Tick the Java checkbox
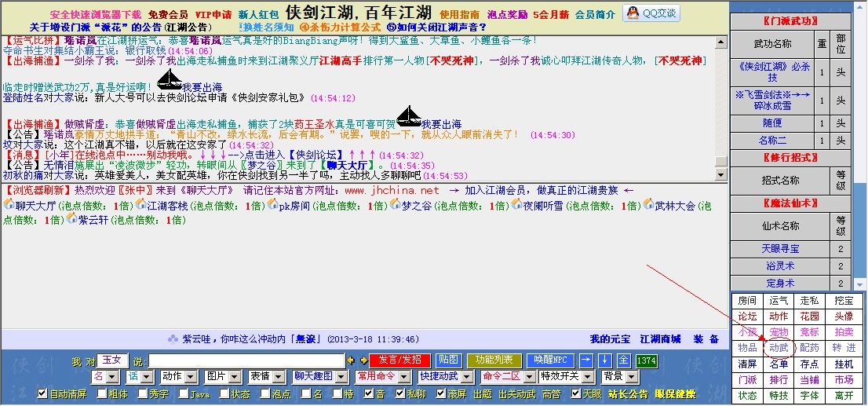The width and height of the screenshot is (868, 406). [x=183, y=394]
